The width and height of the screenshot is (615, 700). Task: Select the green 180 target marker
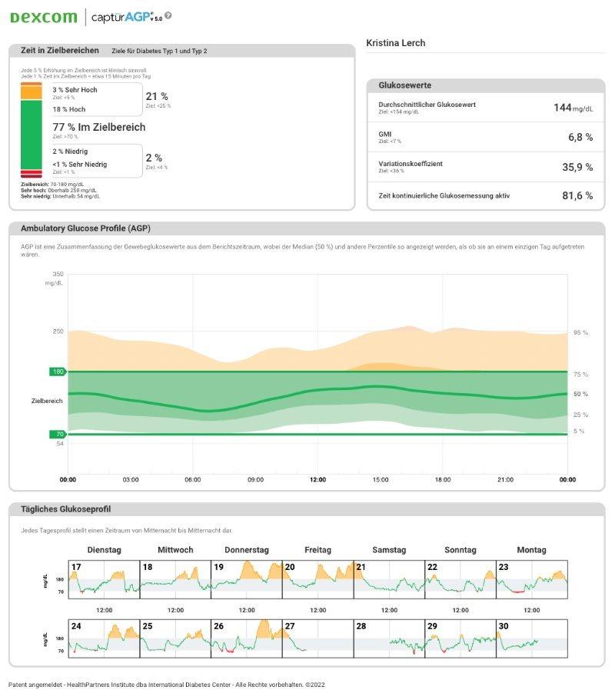58,372
